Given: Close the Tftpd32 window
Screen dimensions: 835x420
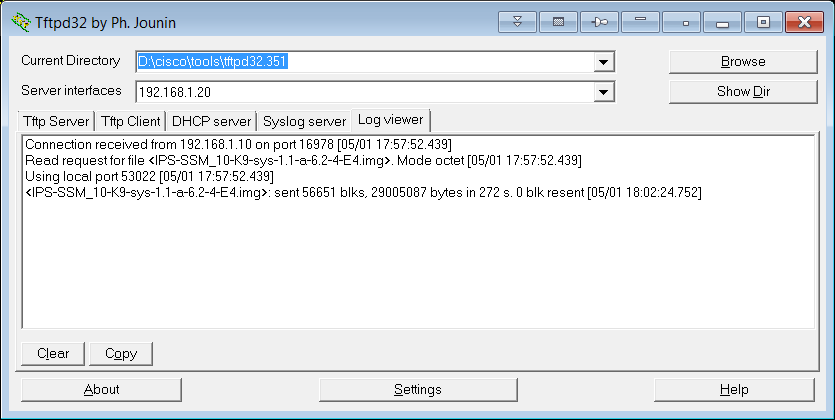Looking at the screenshot, I should point(805,22).
